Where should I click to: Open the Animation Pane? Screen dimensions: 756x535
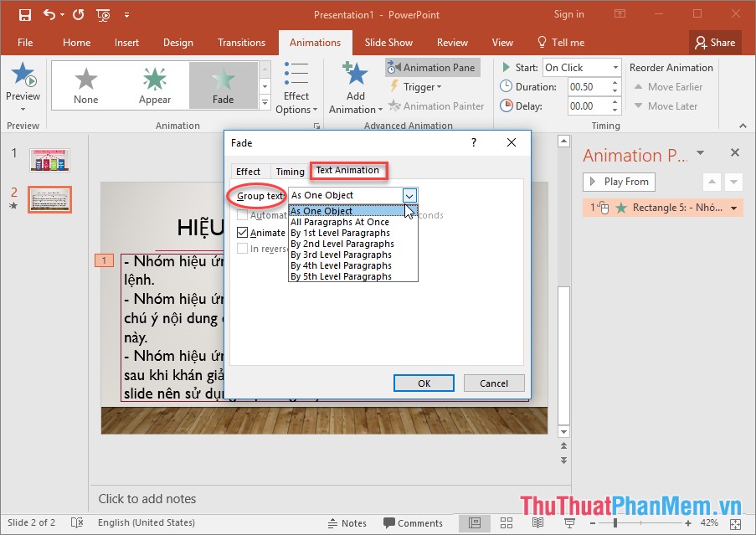click(432, 67)
